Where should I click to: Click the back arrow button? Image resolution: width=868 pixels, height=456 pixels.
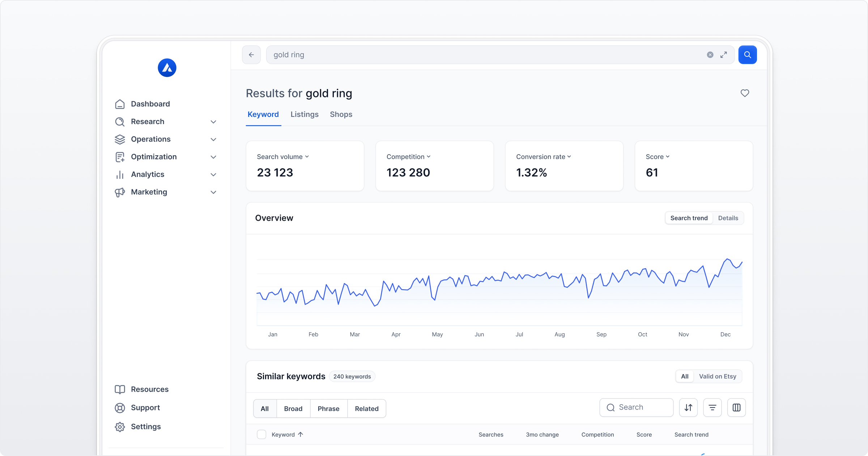251,55
